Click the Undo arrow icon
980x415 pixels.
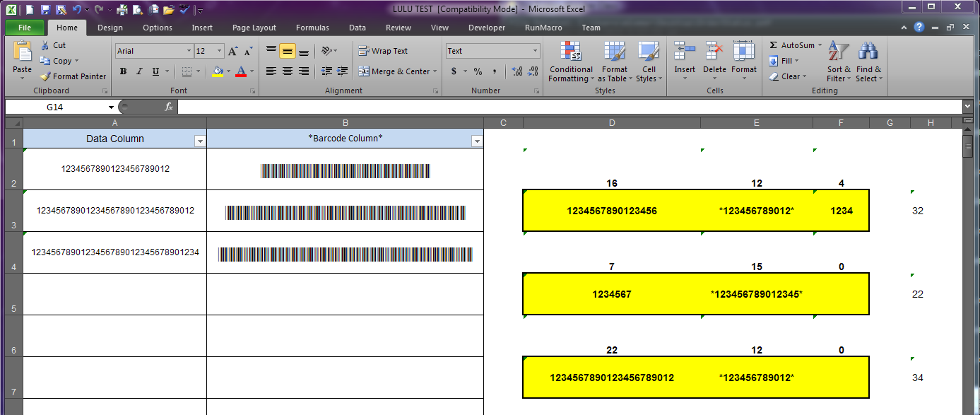76,9
